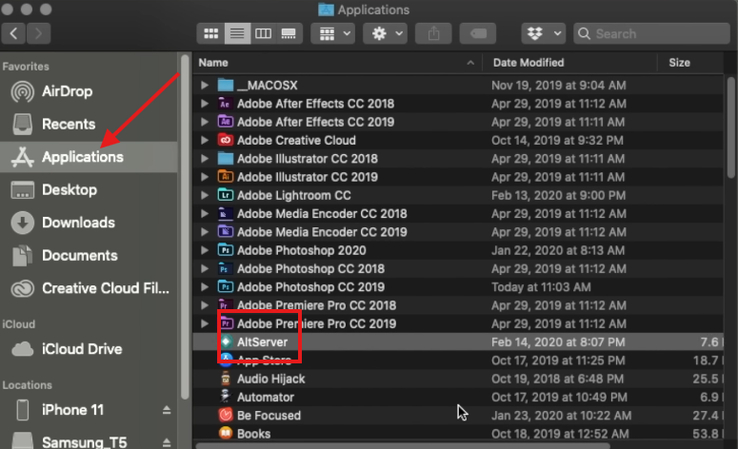Expand Adobe Creative Cloud folder
This screenshot has width=738, height=449.
(204, 140)
